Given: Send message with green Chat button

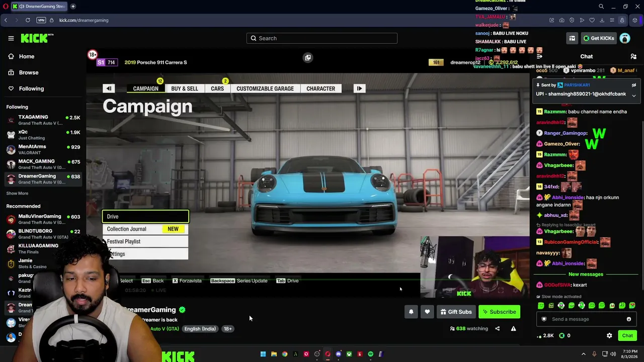Looking at the screenshot, I should (627, 335).
